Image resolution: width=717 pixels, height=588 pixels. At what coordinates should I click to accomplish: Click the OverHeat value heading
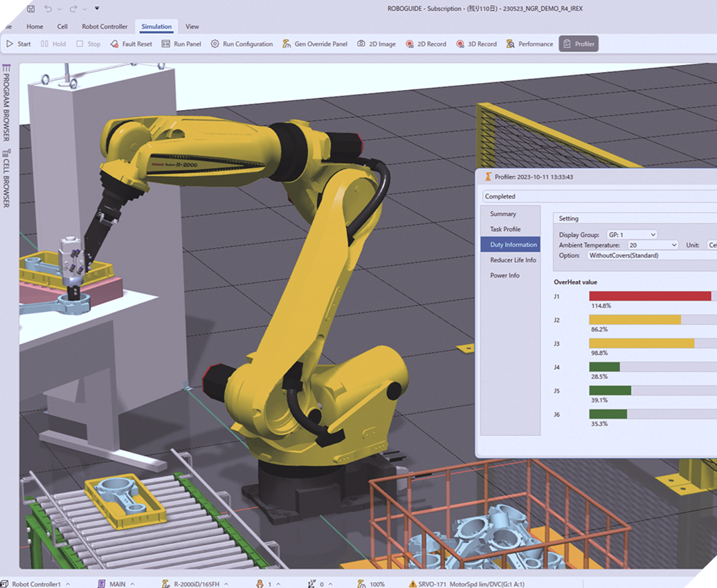575,282
